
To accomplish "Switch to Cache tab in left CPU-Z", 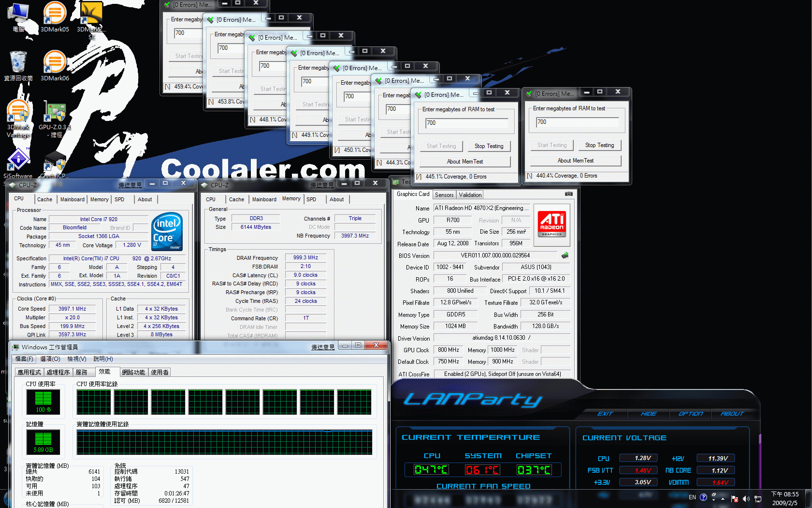I will [44, 199].
